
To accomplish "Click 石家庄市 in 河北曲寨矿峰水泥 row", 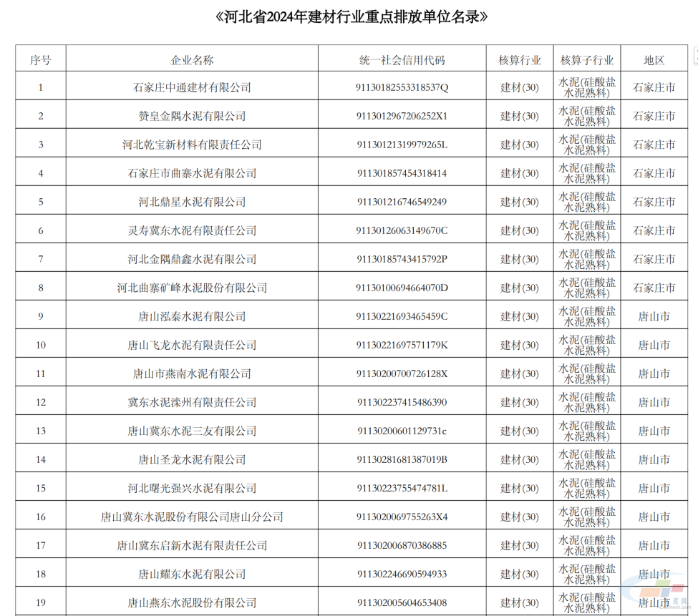I will [654, 288].
